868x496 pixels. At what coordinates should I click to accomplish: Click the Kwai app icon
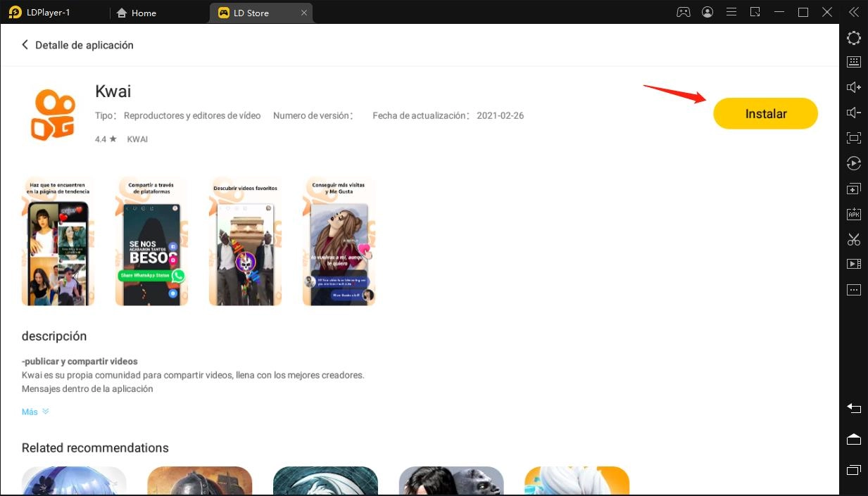pyautogui.click(x=53, y=114)
